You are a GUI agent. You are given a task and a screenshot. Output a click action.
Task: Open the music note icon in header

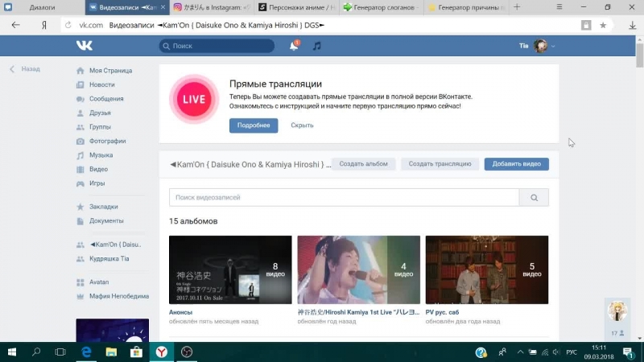pos(316,46)
